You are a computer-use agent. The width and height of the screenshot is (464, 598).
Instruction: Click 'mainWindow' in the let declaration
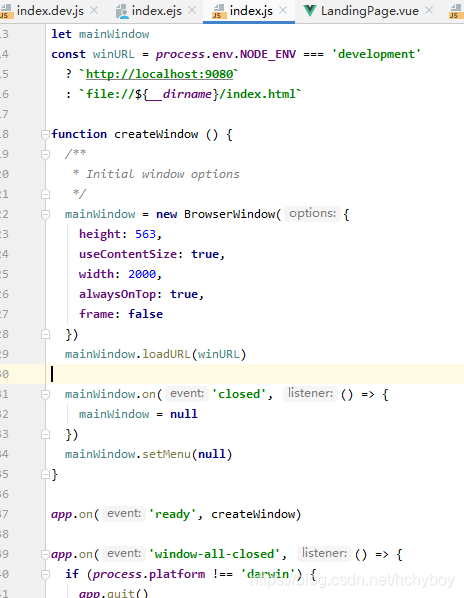tap(114, 34)
